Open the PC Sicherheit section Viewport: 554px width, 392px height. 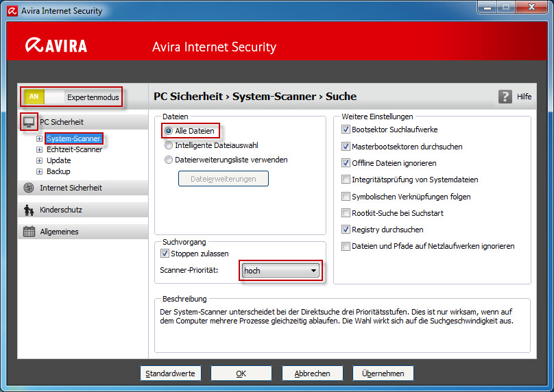click(83, 122)
